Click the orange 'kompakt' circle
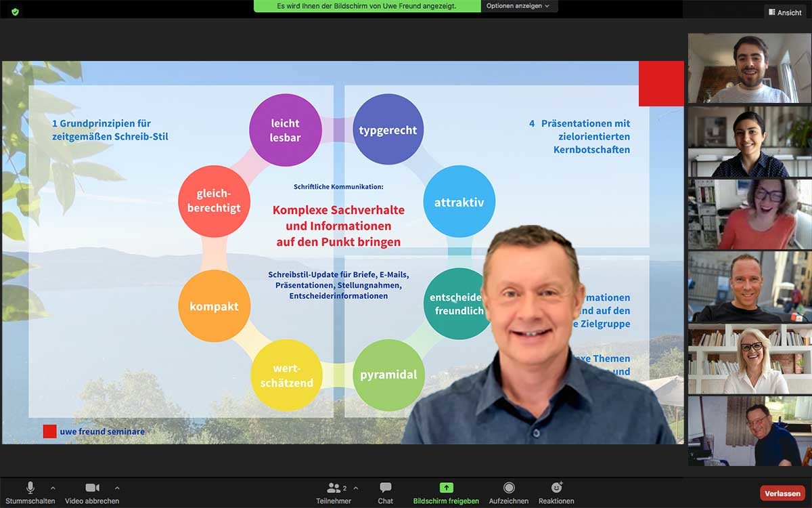812x508 pixels. 214,306
